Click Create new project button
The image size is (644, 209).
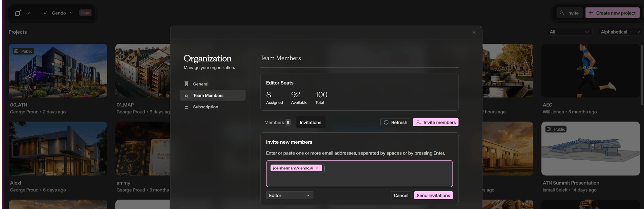(612, 13)
